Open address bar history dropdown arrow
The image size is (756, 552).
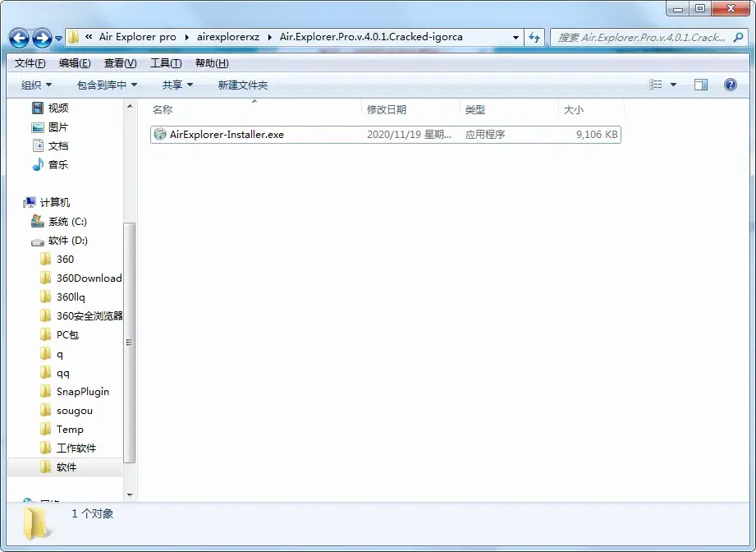click(x=515, y=37)
